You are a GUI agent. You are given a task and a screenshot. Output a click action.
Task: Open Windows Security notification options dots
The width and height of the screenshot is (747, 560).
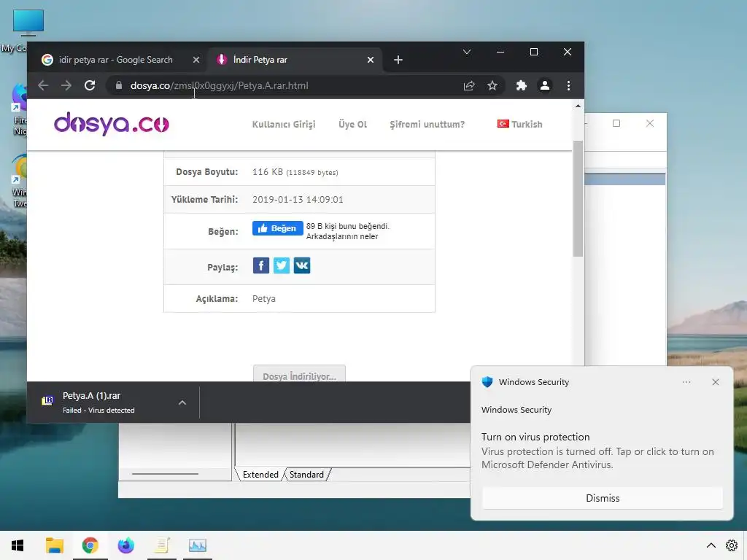tap(686, 382)
